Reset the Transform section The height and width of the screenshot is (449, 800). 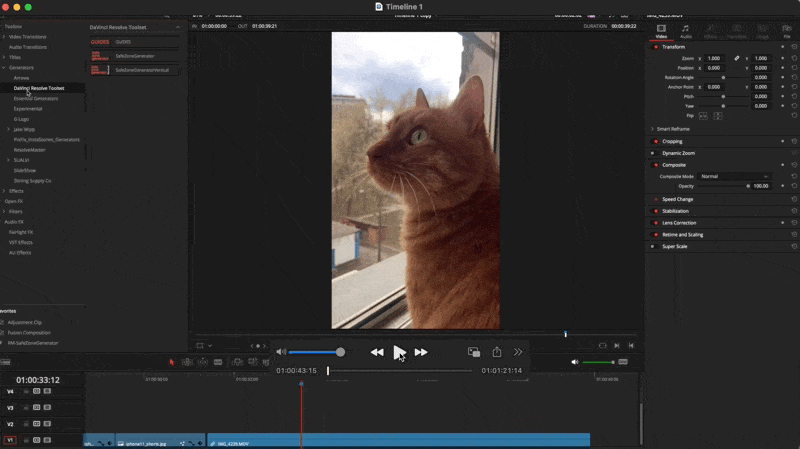point(794,47)
